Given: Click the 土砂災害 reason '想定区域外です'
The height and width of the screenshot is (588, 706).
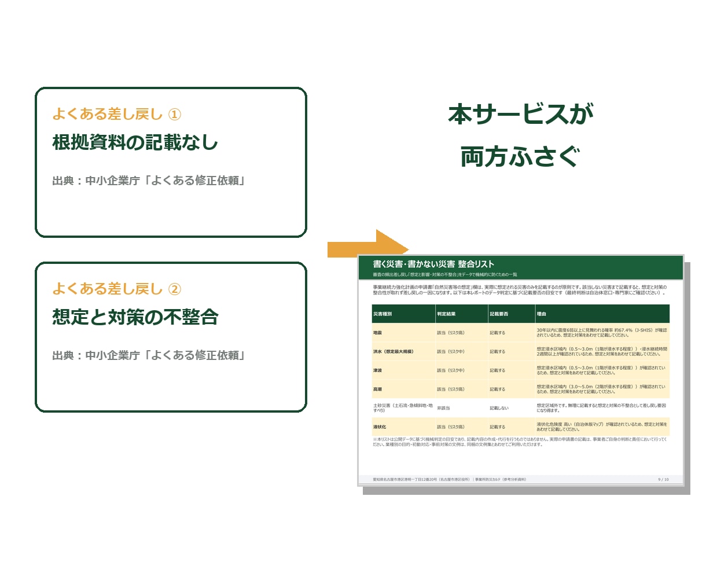Looking at the screenshot, I should (x=601, y=408).
